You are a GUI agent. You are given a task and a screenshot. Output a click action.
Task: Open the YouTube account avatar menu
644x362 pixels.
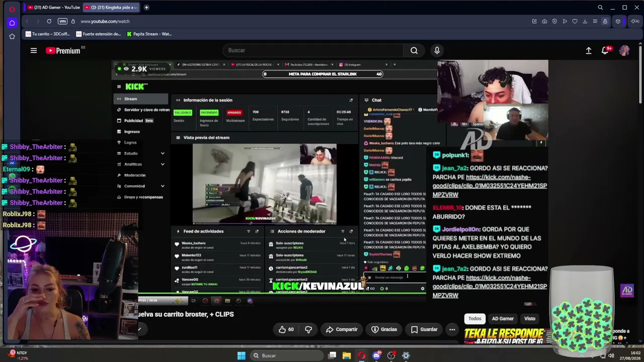click(x=624, y=50)
